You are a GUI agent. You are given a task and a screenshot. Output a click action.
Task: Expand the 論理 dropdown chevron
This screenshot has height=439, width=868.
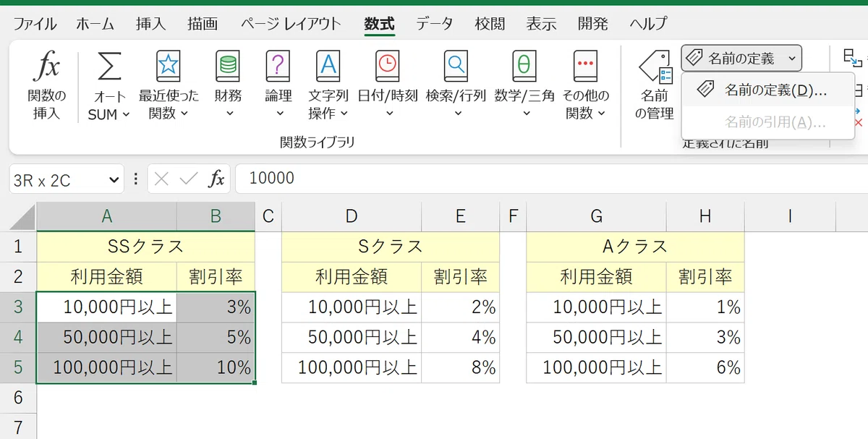[278, 114]
